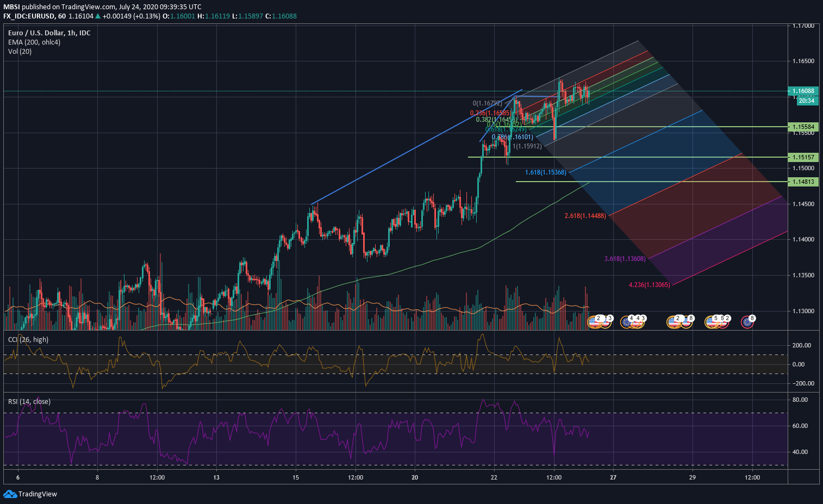Click the CCI axis value 200.00
The height and width of the screenshot is (504, 823).
[x=802, y=345]
